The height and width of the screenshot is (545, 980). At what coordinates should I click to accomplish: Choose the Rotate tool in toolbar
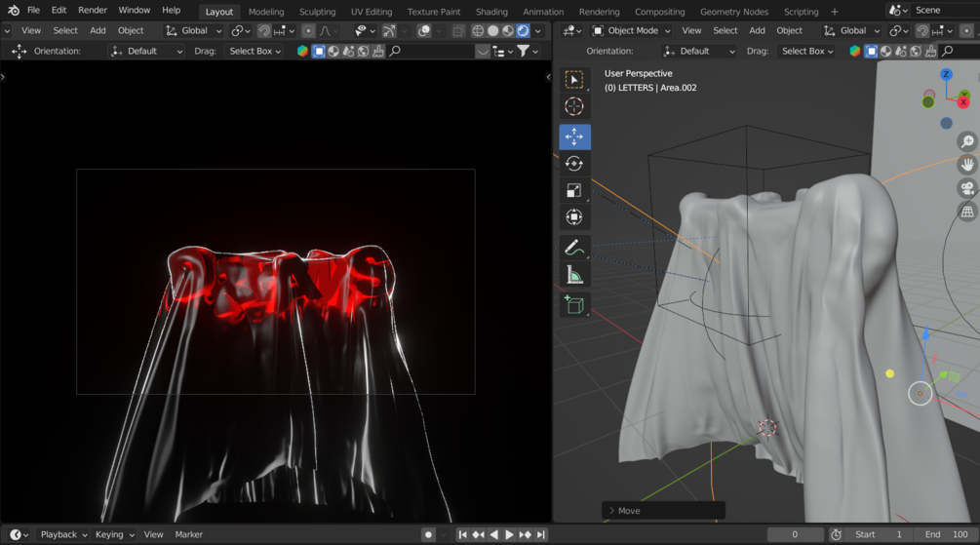(x=574, y=163)
